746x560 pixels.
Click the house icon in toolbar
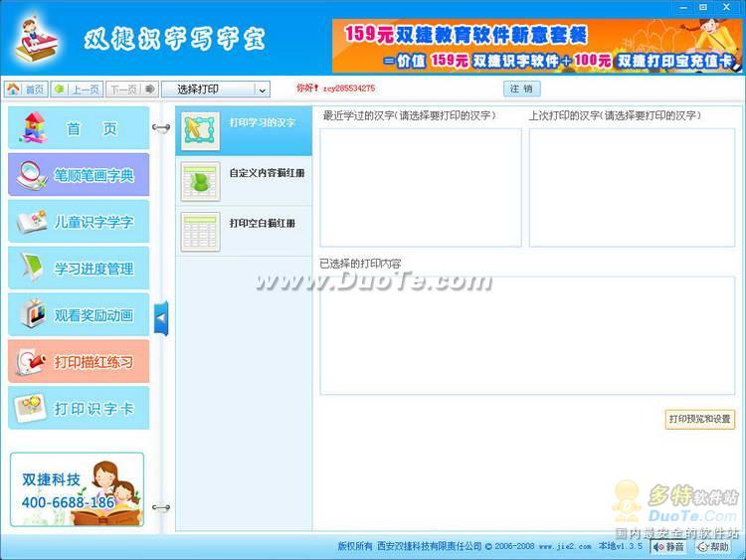[13, 89]
